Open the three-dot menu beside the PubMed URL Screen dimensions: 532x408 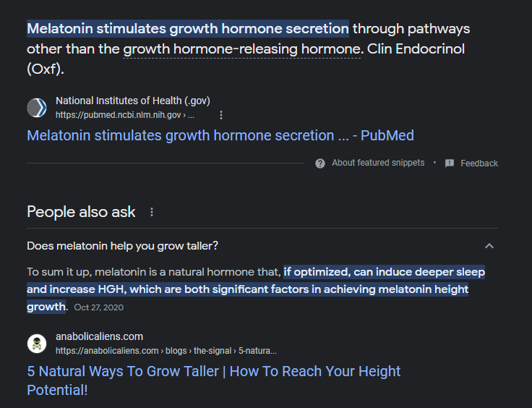pos(221,115)
